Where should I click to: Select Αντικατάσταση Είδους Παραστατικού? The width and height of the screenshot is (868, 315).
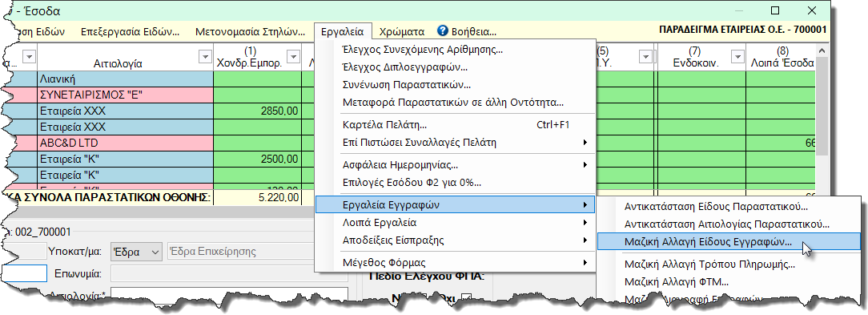[729, 207]
